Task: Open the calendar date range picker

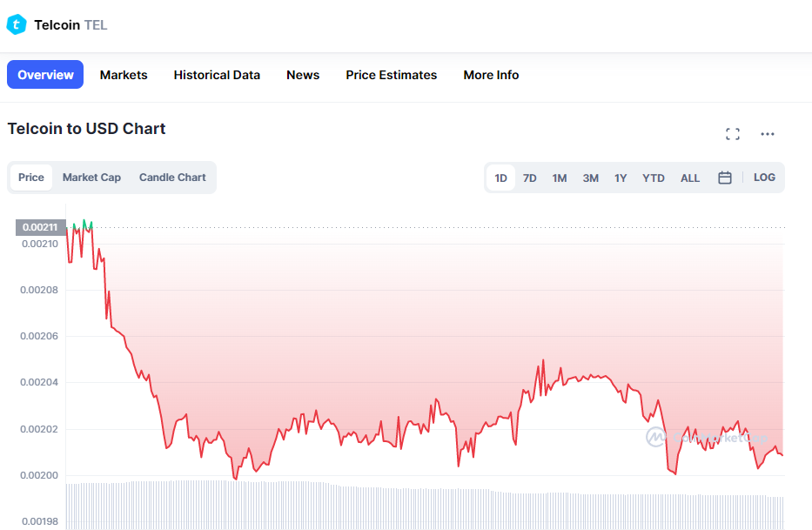Action: point(724,178)
